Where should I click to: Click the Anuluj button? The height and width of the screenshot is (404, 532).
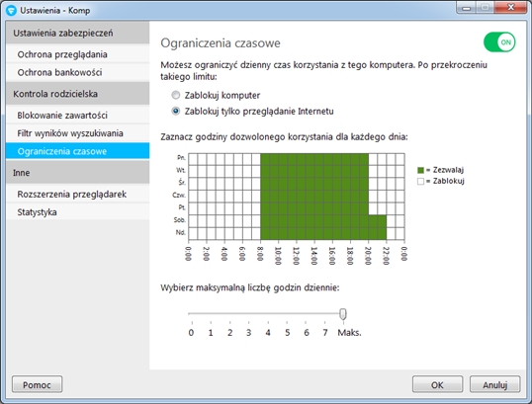click(495, 384)
